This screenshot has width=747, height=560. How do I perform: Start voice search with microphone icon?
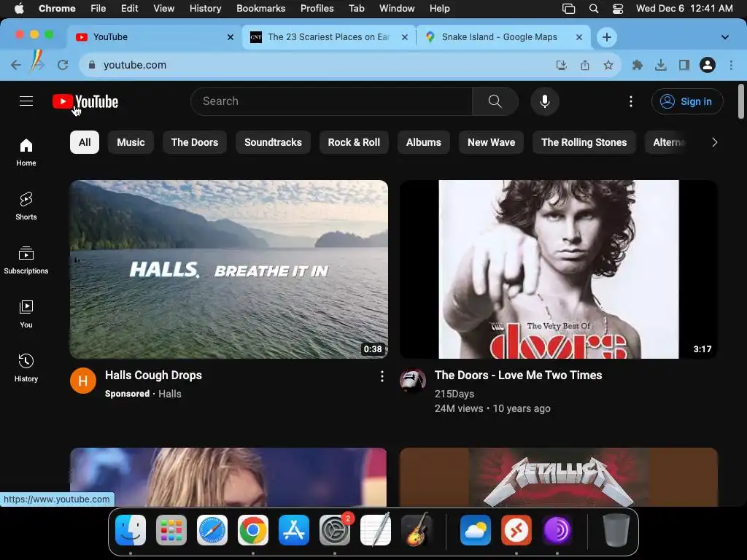tap(544, 101)
